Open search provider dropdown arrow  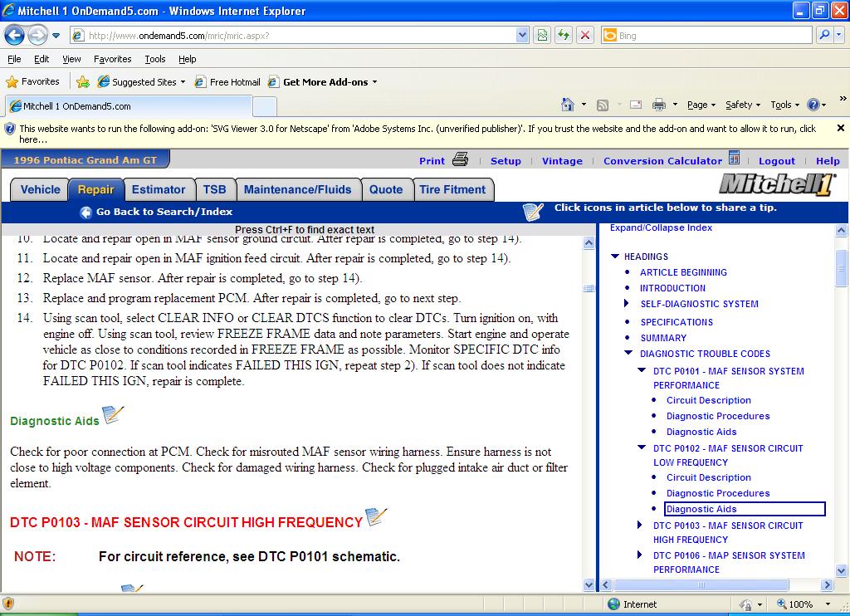pos(839,36)
